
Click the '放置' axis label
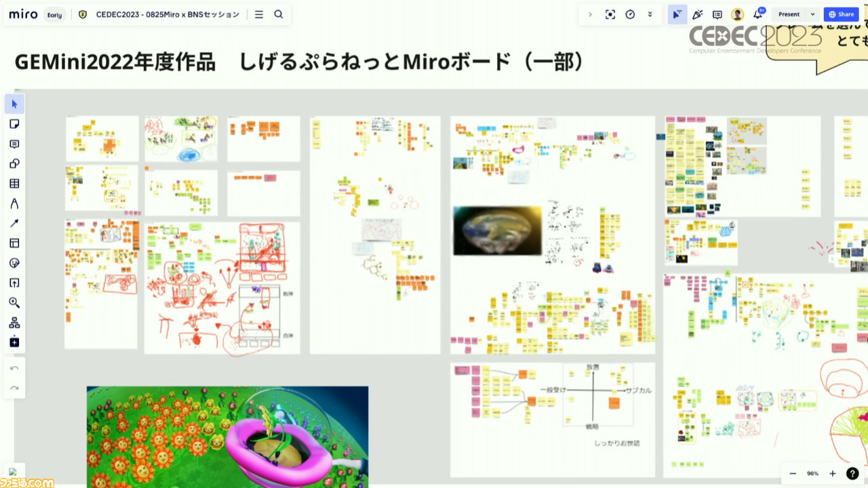pos(593,367)
